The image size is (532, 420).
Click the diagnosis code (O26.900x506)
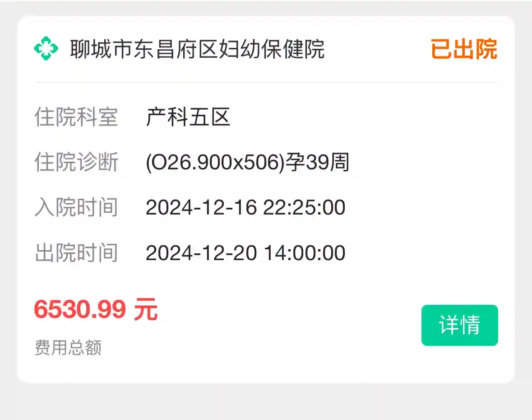[x=214, y=163]
